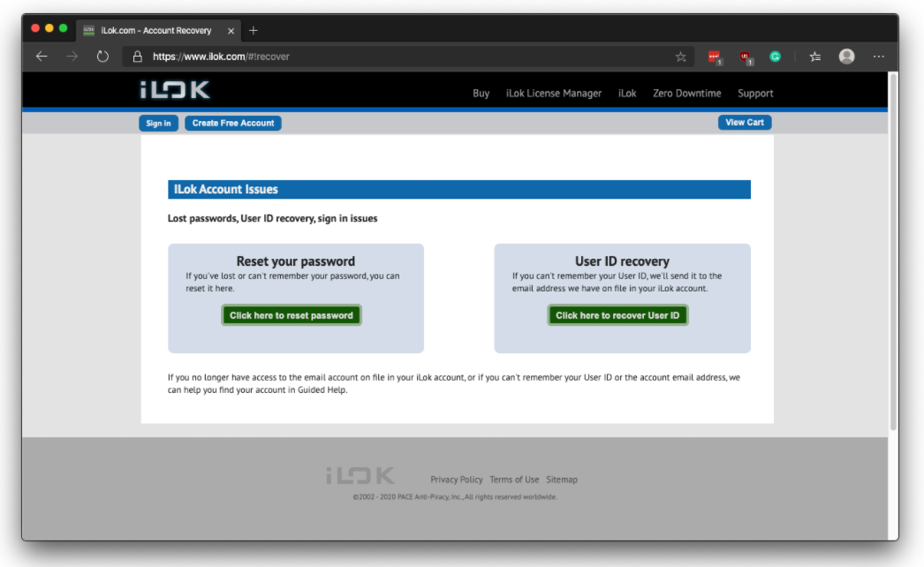Open a new tab with plus button
This screenshot has height=567, width=924.
coord(254,30)
